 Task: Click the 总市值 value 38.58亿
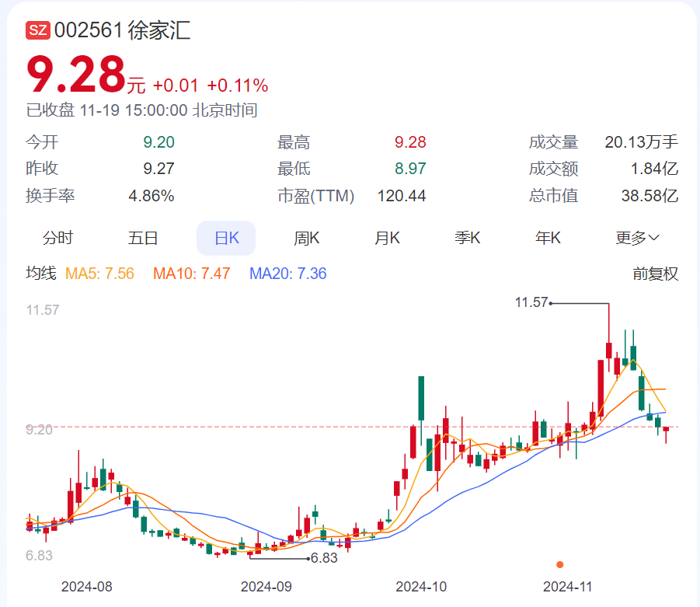click(650, 196)
